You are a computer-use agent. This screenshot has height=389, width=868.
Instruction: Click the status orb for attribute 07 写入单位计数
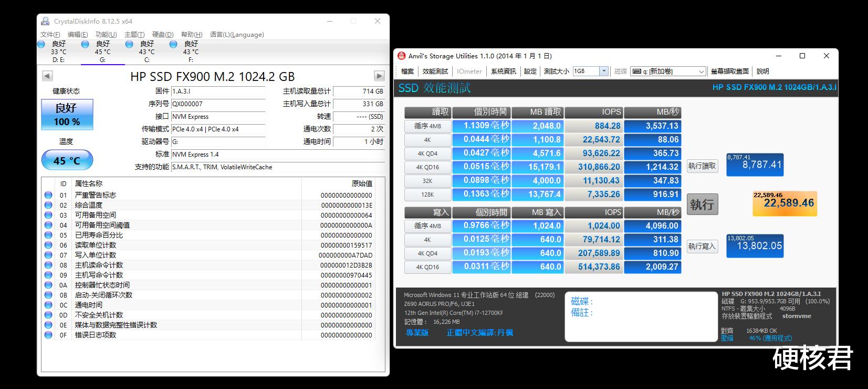pos(48,255)
